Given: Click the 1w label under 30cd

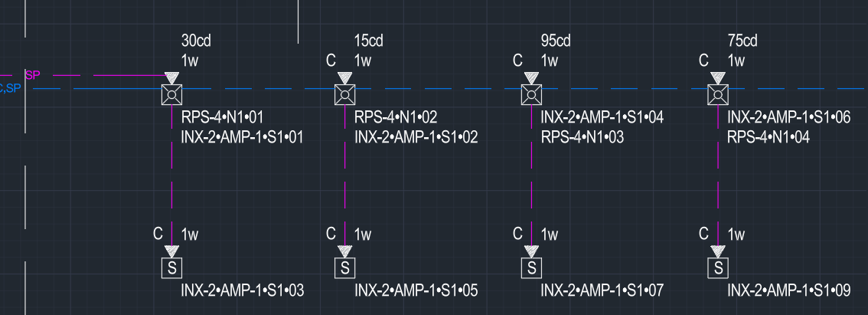Looking at the screenshot, I should click(190, 61).
